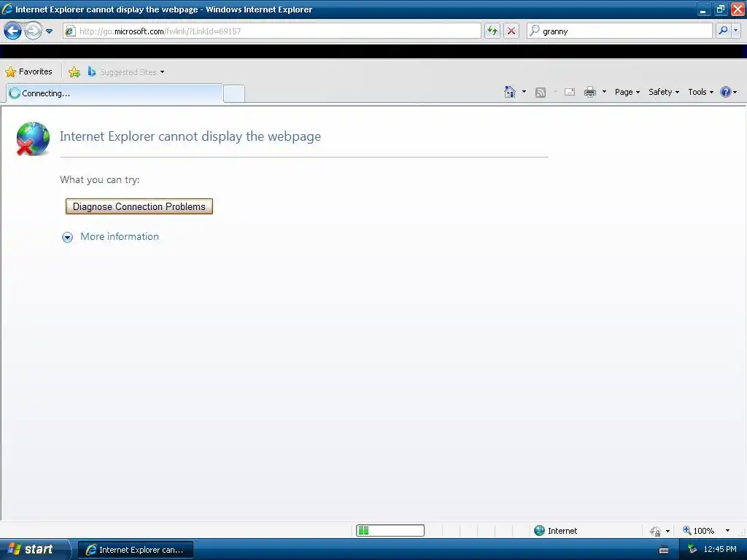Click the Help question mark icon
Image resolution: width=747 pixels, height=560 pixels.
(x=726, y=92)
